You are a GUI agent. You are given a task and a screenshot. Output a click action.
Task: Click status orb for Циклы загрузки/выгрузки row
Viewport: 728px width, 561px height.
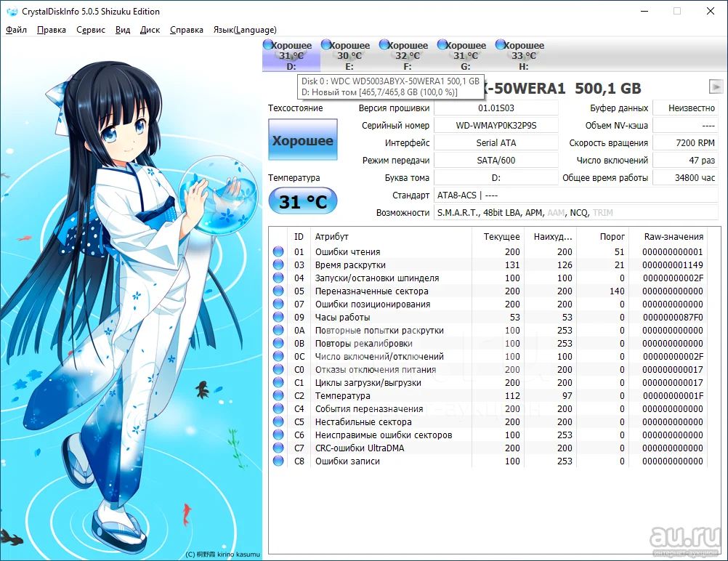click(278, 382)
